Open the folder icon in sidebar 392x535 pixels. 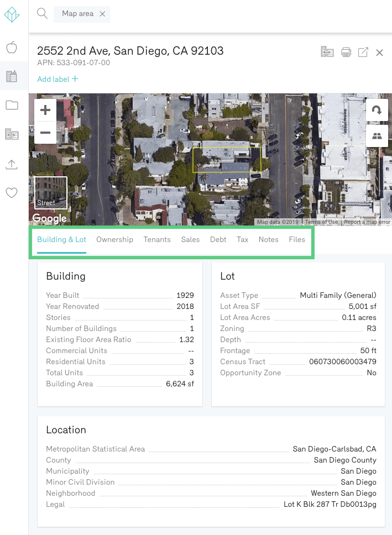pos(12,105)
